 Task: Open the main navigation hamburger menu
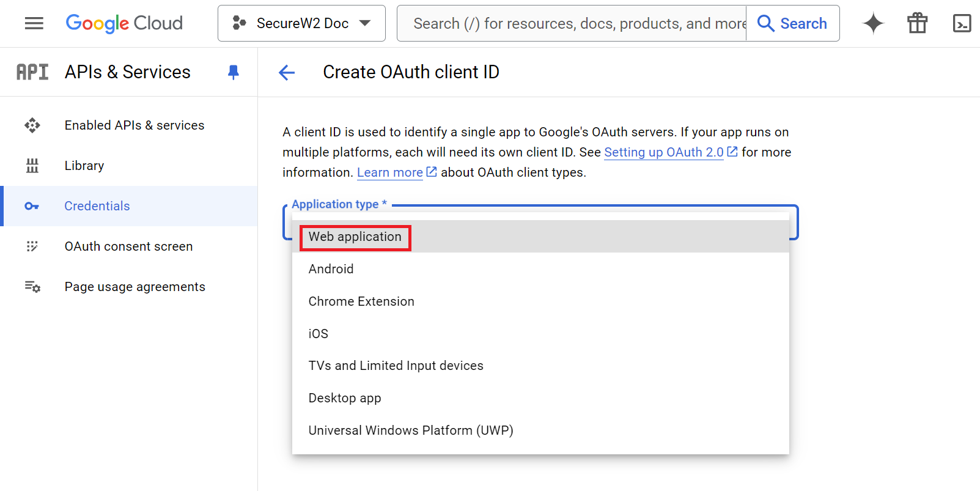pyautogui.click(x=34, y=23)
